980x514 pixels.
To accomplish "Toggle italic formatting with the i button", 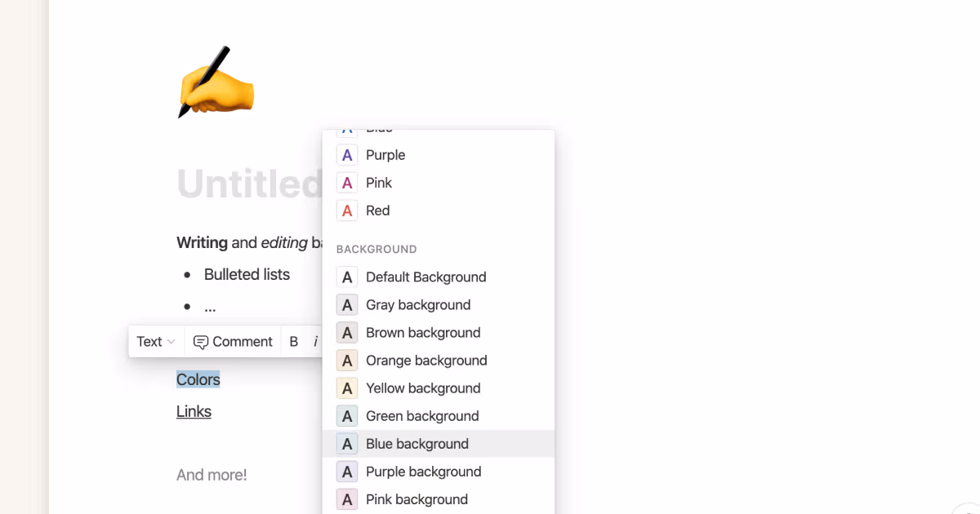I will click(x=315, y=341).
